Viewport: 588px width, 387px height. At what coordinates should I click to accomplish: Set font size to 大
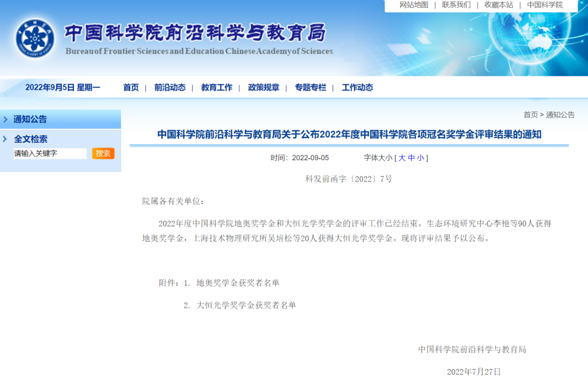(x=402, y=158)
